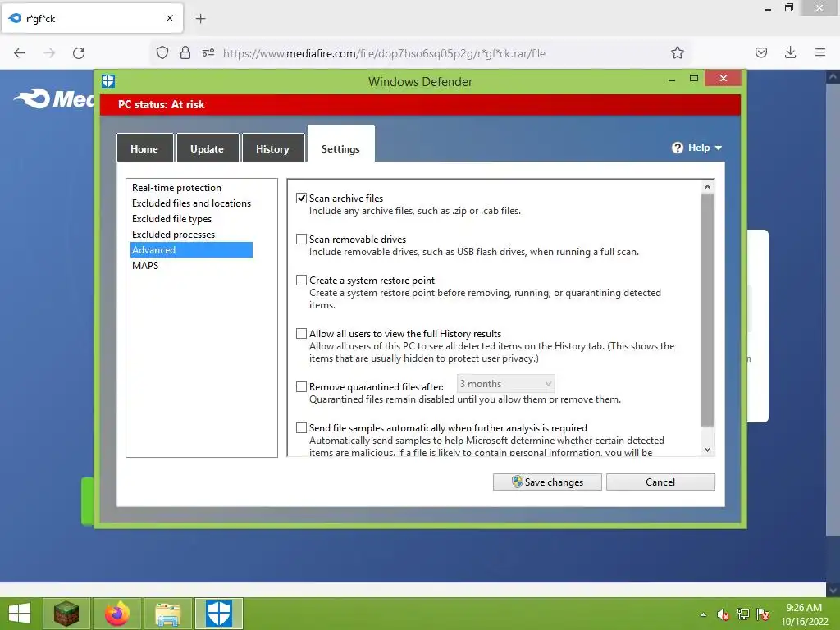Click the site padlock security icon
This screenshot has height=630, width=840.
[x=185, y=52]
